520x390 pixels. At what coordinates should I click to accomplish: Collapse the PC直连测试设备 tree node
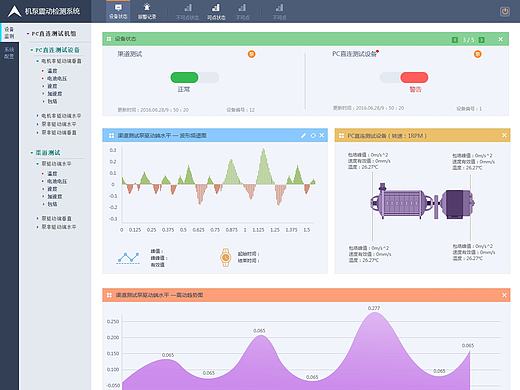(32, 50)
